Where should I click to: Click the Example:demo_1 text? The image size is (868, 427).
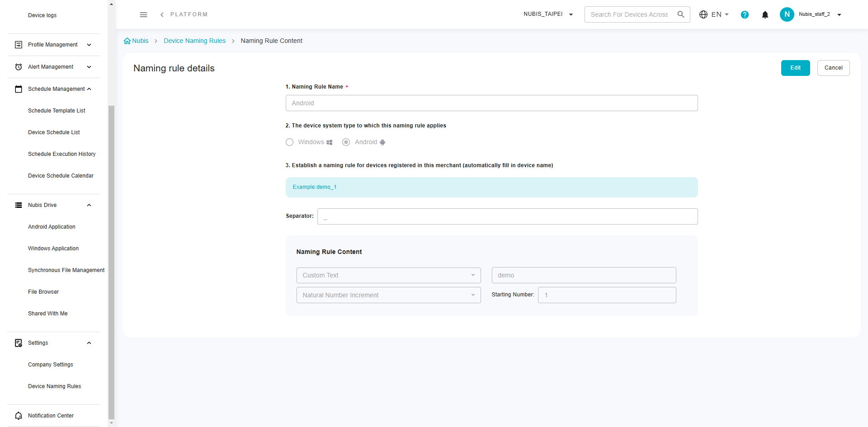pyautogui.click(x=315, y=187)
